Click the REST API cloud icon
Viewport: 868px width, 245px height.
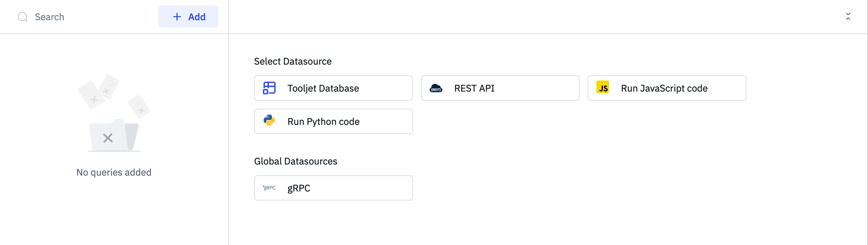pyautogui.click(x=436, y=88)
